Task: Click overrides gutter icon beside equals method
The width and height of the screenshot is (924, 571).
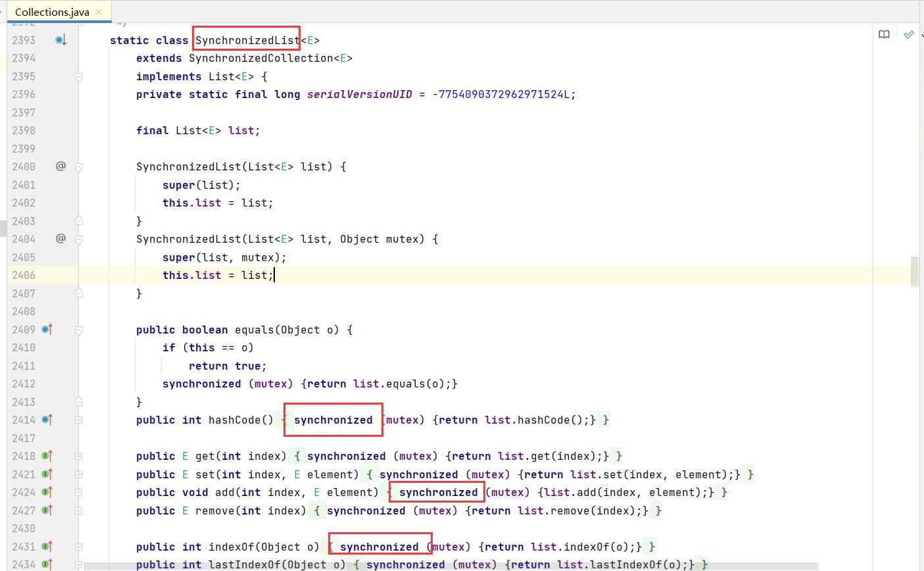Action: pos(47,330)
